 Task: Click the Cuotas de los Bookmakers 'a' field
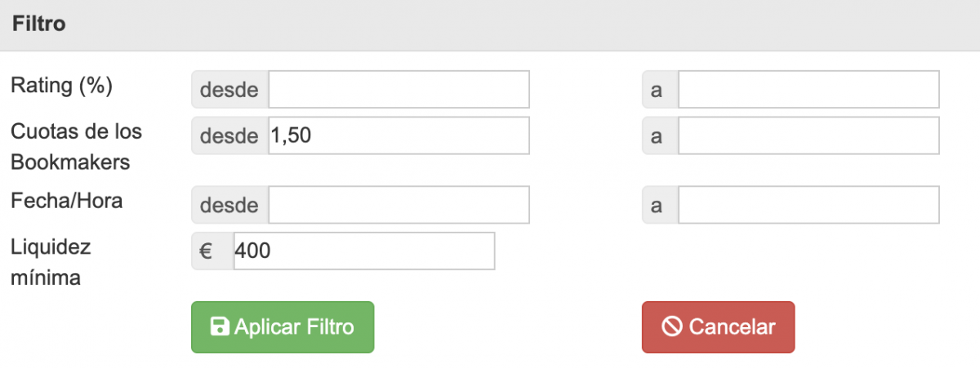coord(808,135)
